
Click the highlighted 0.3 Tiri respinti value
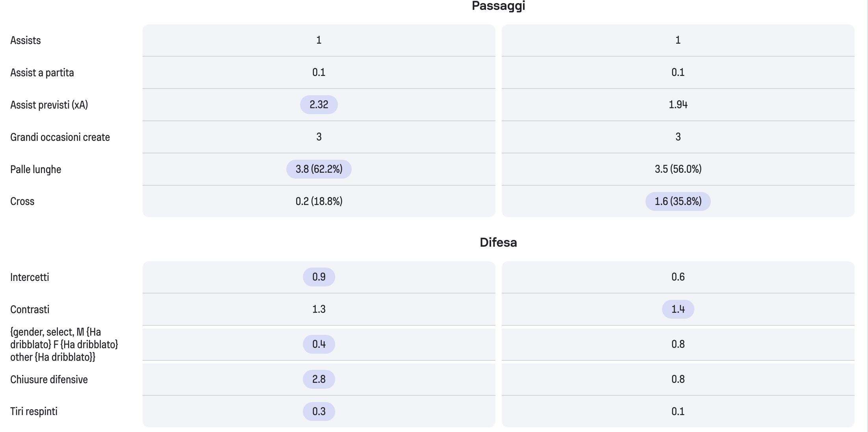click(x=319, y=412)
